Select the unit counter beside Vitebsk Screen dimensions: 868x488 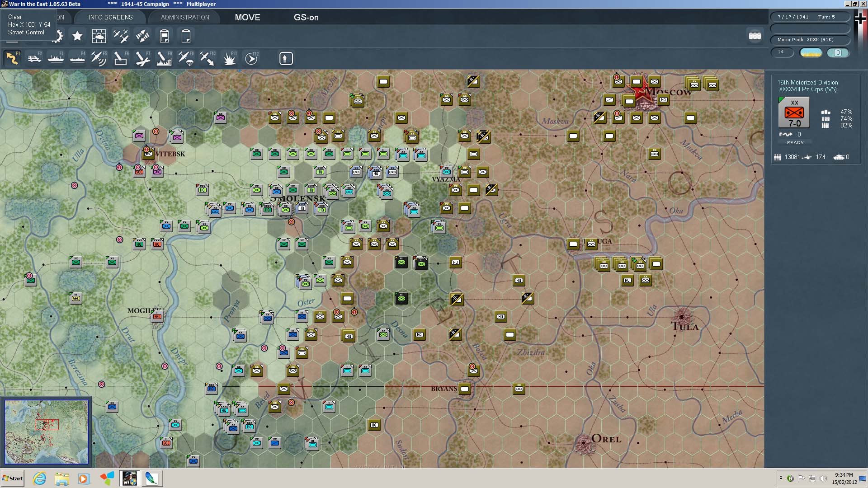click(148, 154)
